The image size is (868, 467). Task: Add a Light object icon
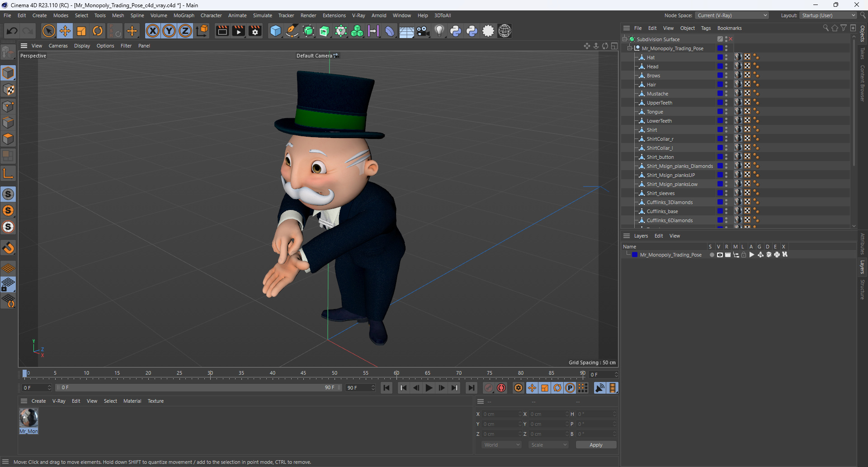pyautogui.click(x=439, y=31)
